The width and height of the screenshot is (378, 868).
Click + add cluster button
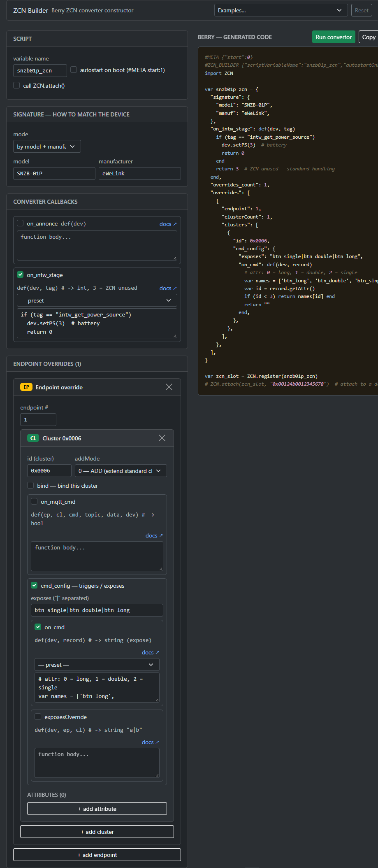[97, 831]
